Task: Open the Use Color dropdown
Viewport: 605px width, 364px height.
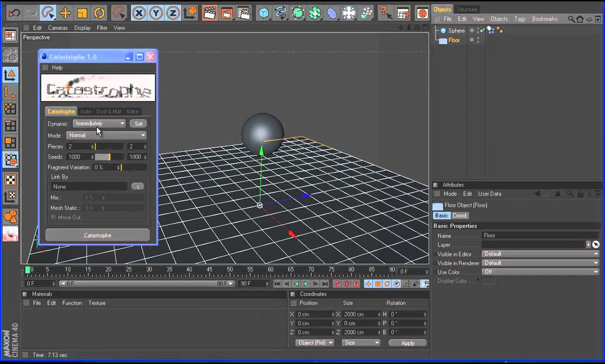Action: pyautogui.click(x=540, y=272)
